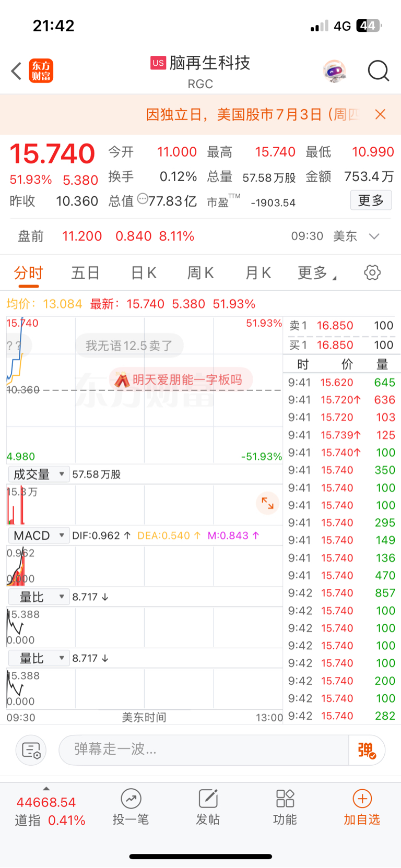This screenshot has width=401, height=868.
Task: Tap the 投一笔 icon
Action: pyautogui.click(x=131, y=799)
